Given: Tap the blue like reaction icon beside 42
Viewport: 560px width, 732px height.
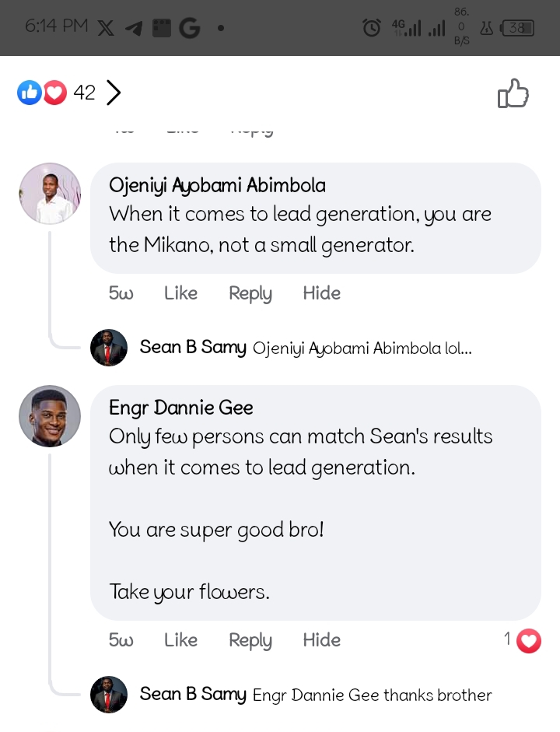Looking at the screenshot, I should click(29, 93).
